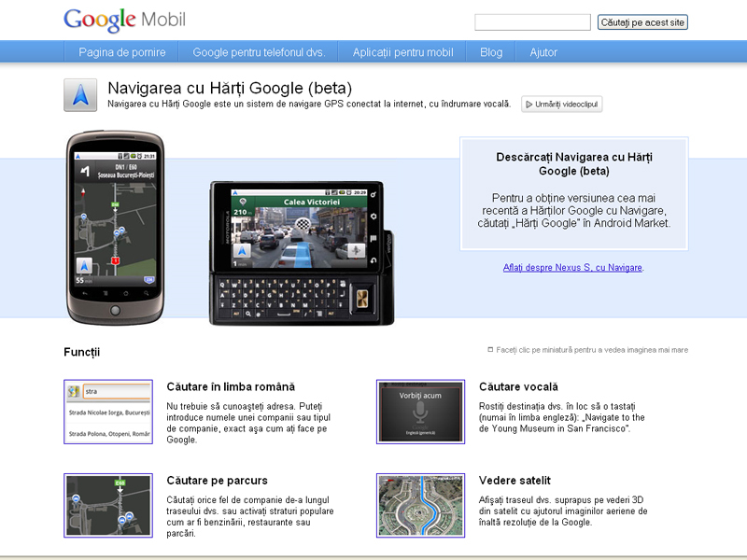
Task: Click the search input field
Action: click(532, 22)
